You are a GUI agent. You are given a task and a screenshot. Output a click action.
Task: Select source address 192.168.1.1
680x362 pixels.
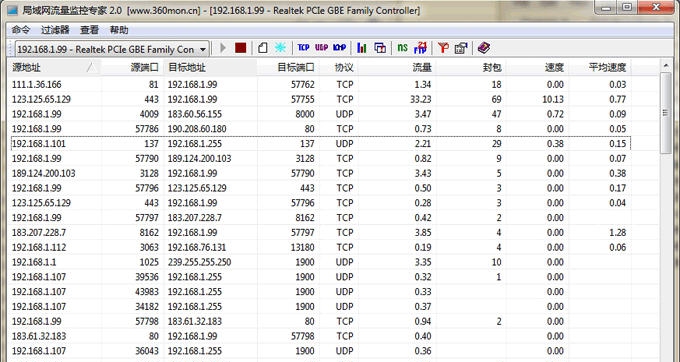pyautogui.click(x=34, y=262)
